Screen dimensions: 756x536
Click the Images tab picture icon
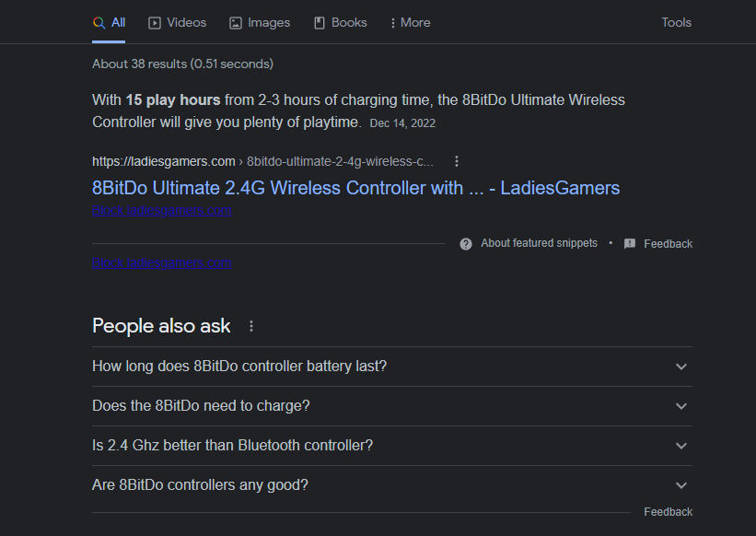pyautogui.click(x=236, y=23)
